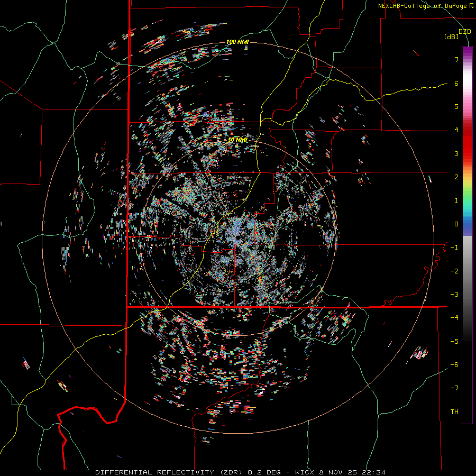Click the -2 value on the color scale
476x476 pixels.
454,271
